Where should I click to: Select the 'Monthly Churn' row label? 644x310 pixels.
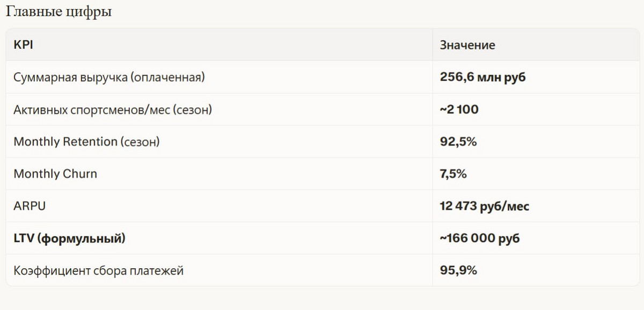(x=55, y=174)
